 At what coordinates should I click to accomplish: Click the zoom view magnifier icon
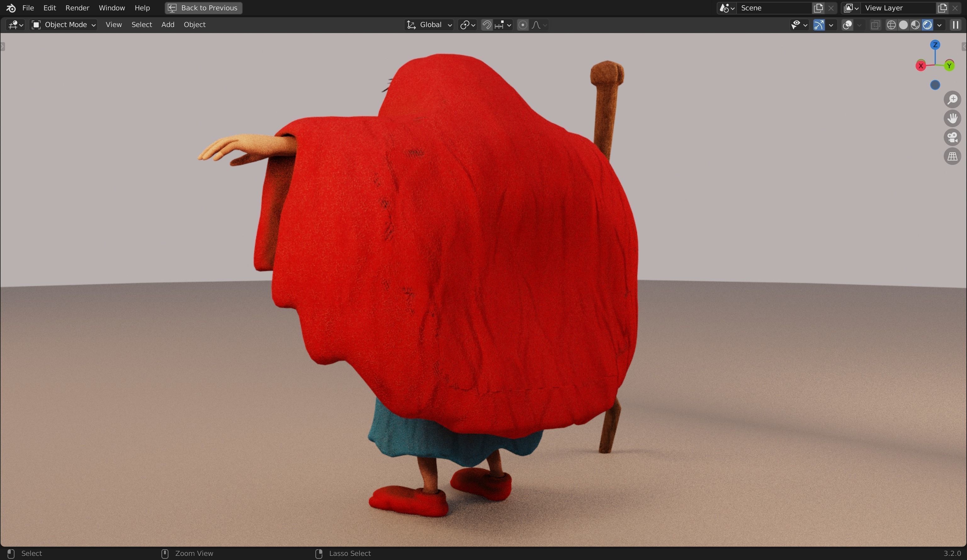[x=953, y=99]
